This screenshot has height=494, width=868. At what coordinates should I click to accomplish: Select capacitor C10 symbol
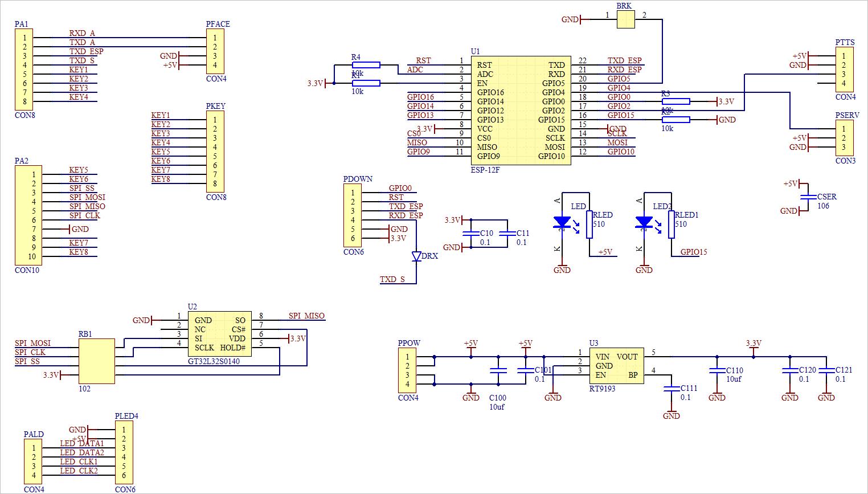click(470, 234)
